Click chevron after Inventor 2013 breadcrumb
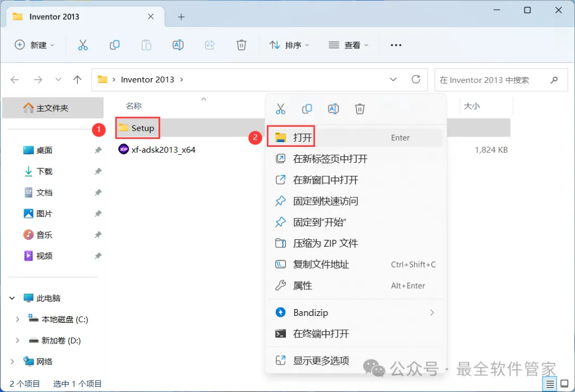575x392 pixels. [182, 80]
